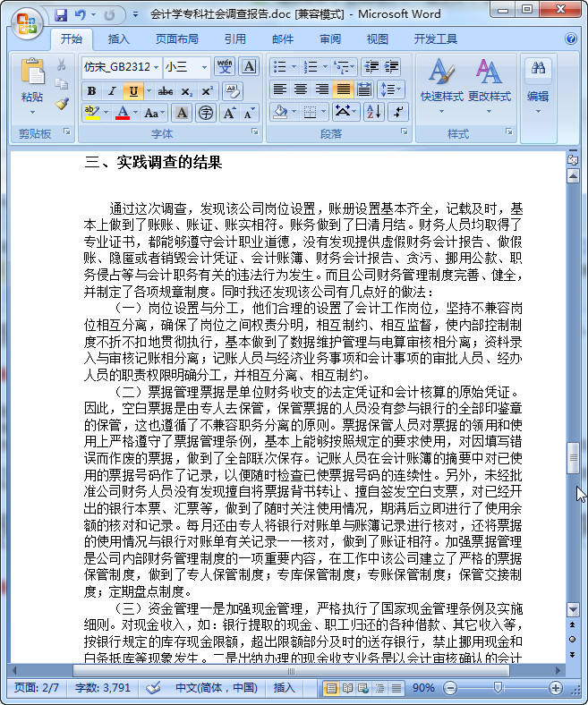Open the font name combo box 仿宋_GB2312

click(x=122, y=67)
